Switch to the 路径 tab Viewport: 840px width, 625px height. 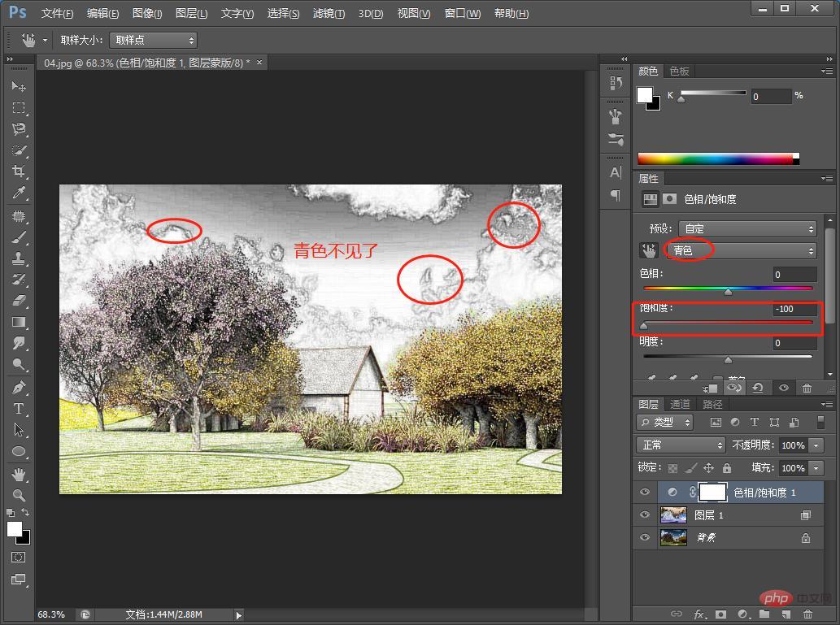tap(712, 405)
